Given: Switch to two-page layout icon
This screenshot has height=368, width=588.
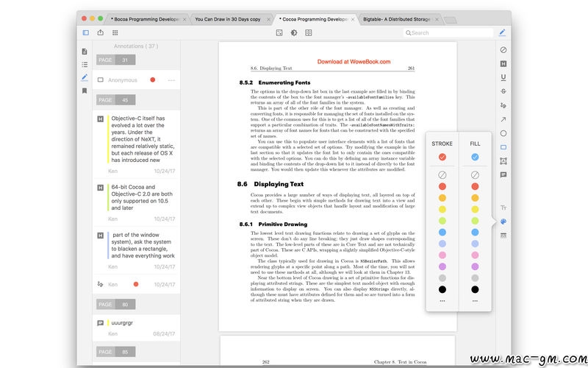Looking at the screenshot, I should click(309, 32).
